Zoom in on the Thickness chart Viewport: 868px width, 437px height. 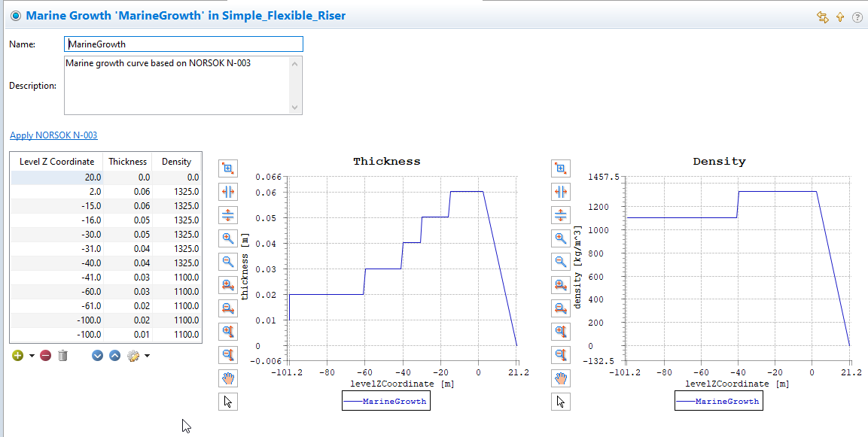(227, 238)
